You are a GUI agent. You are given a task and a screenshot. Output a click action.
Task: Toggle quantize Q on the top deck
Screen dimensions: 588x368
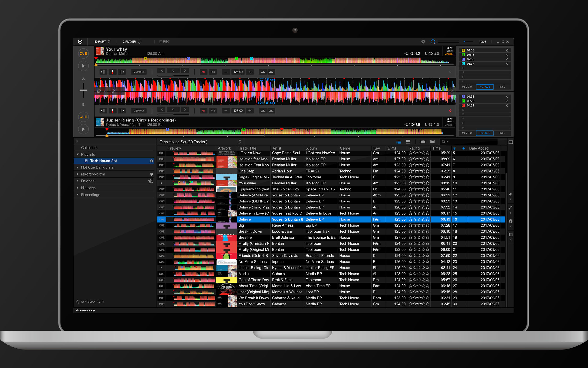[x=450, y=72]
